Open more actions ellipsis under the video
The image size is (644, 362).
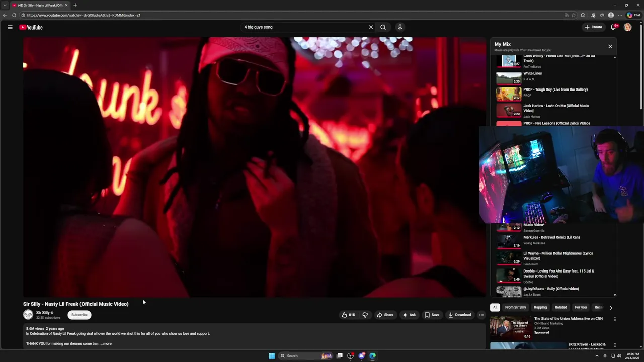[x=481, y=315]
